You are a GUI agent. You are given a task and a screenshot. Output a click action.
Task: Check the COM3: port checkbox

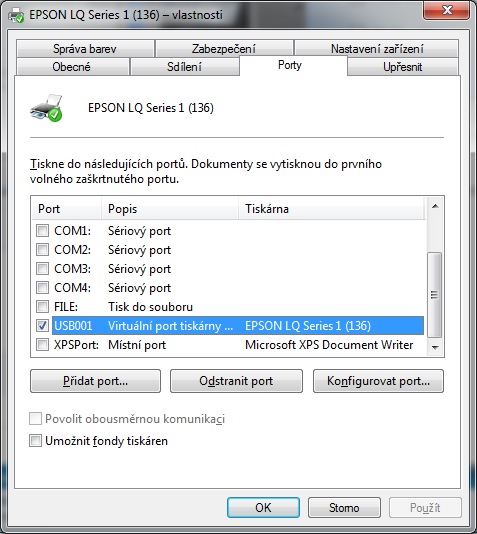(x=42, y=269)
